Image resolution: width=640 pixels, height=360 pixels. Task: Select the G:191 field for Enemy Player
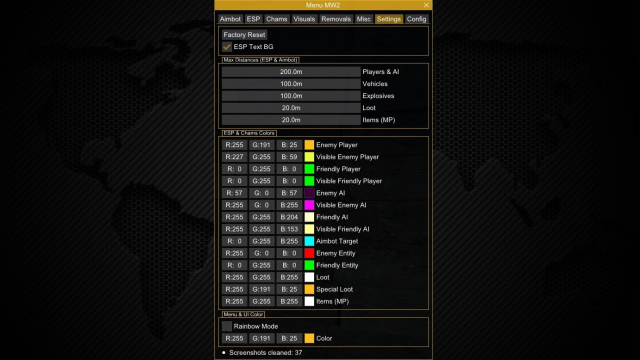pos(262,145)
